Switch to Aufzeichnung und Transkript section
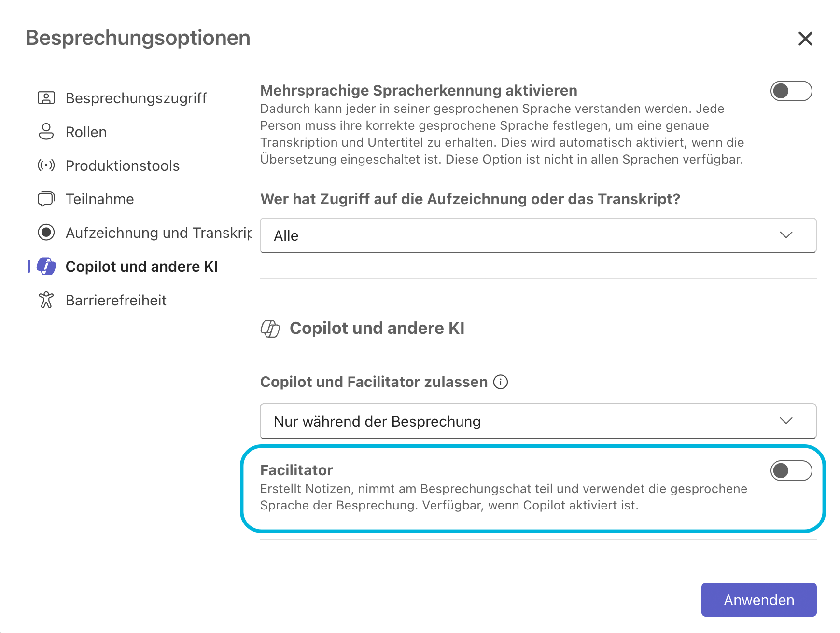This screenshot has height=633, width=840. pyautogui.click(x=158, y=233)
